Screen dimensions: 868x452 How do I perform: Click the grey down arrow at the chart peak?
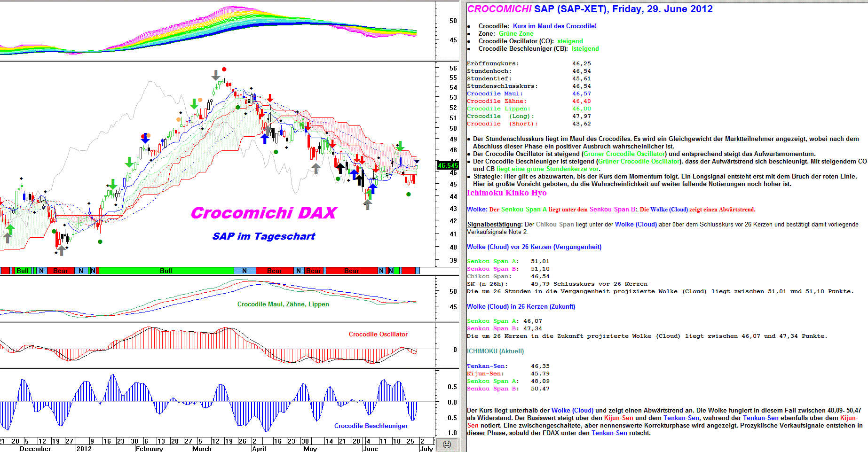pos(215,75)
